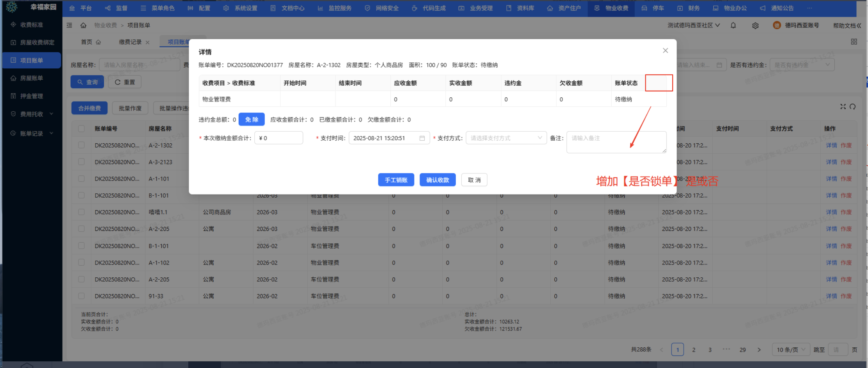Click the calendar icon in 支付时间 field
The height and width of the screenshot is (368, 868).
422,138
